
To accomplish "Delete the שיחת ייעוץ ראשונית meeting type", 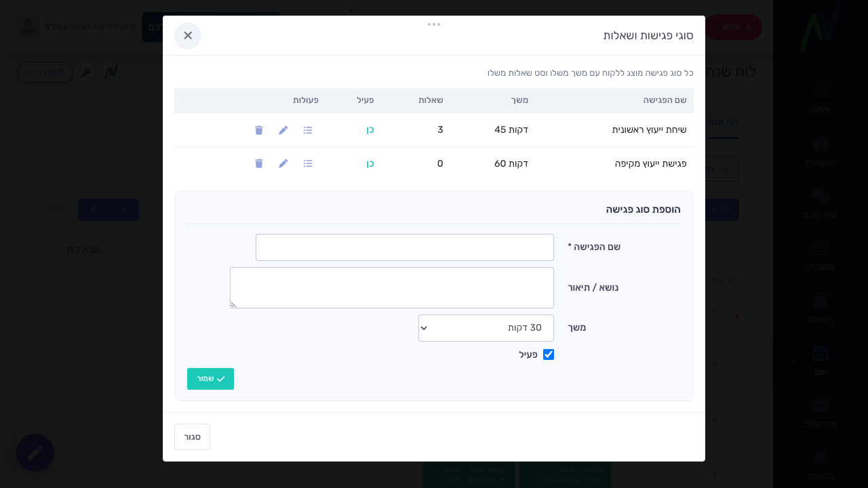I will (x=259, y=130).
